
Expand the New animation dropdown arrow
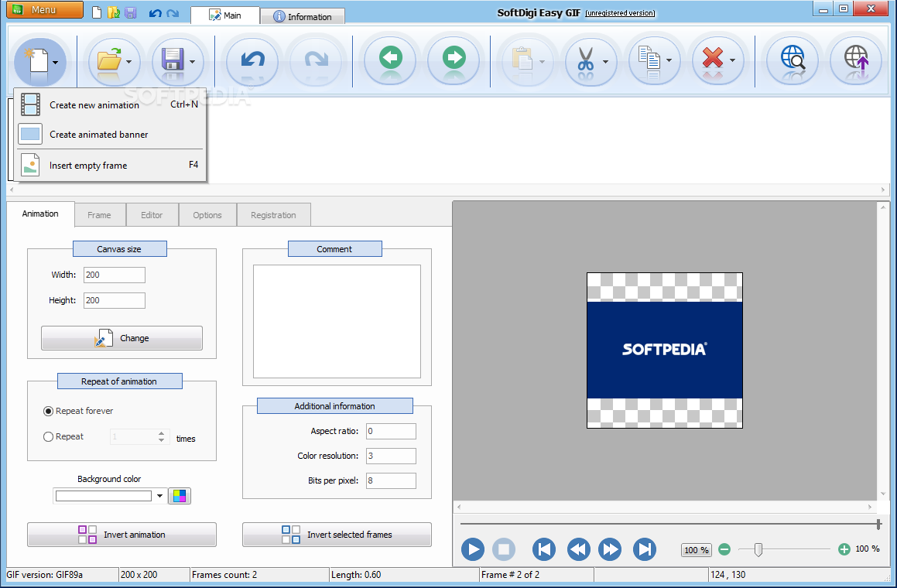coord(56,63)
